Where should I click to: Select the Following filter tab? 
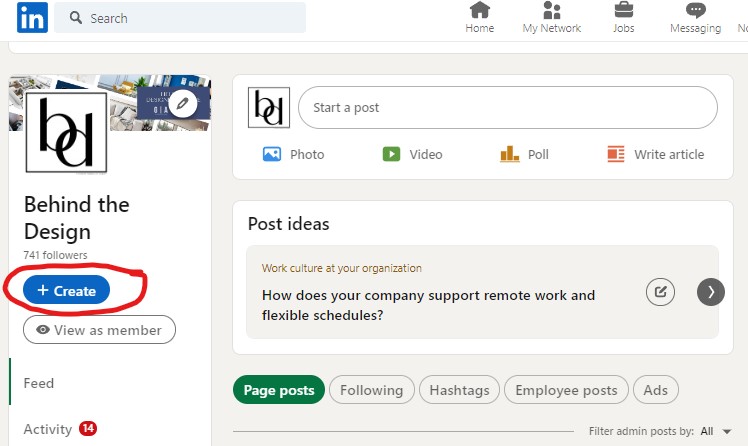coord(372,390)
